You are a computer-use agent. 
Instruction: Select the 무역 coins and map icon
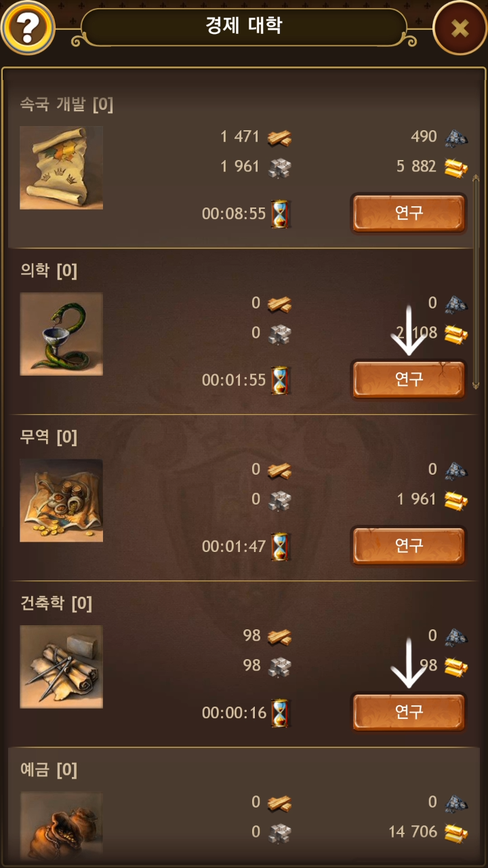click(x=62, y=500)
